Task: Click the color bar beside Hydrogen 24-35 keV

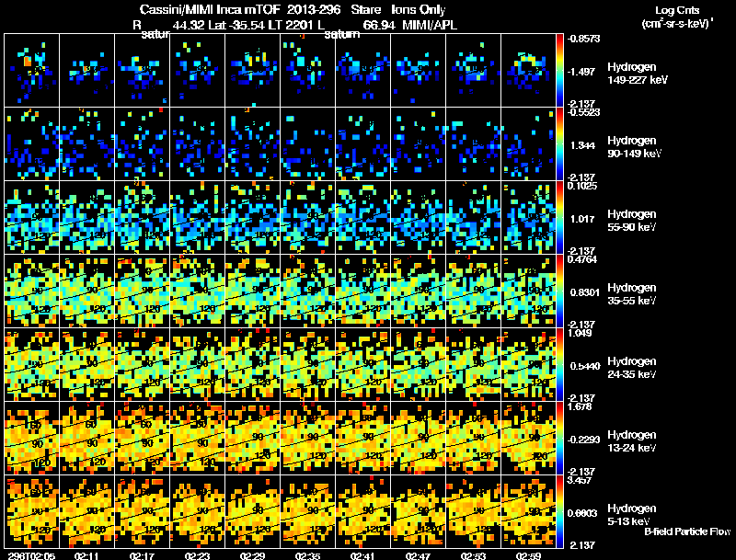Action: pyautogui.click(x=559, y=365)
